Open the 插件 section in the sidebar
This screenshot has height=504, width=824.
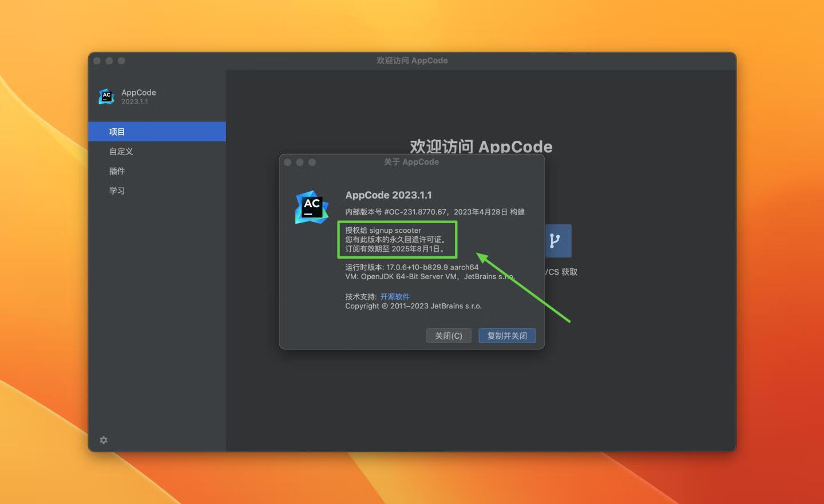coord(157,171)
